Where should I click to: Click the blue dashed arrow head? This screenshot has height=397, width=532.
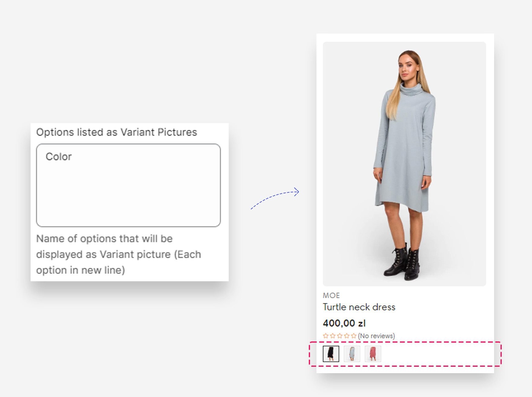pyautogui.click(x=297, y=192)
